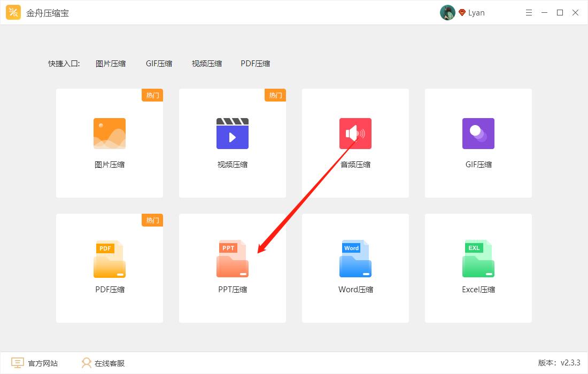The height and width of the screenshot is (374, 588).
Task: Select the Word压缩 document compression tile
Action: tap(355, 267)
